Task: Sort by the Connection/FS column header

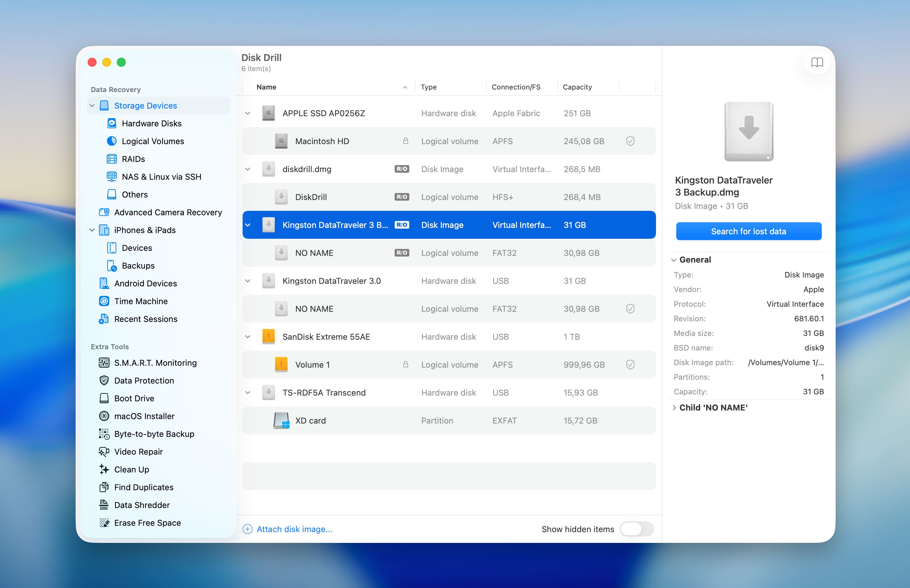Action: point(522,87)
